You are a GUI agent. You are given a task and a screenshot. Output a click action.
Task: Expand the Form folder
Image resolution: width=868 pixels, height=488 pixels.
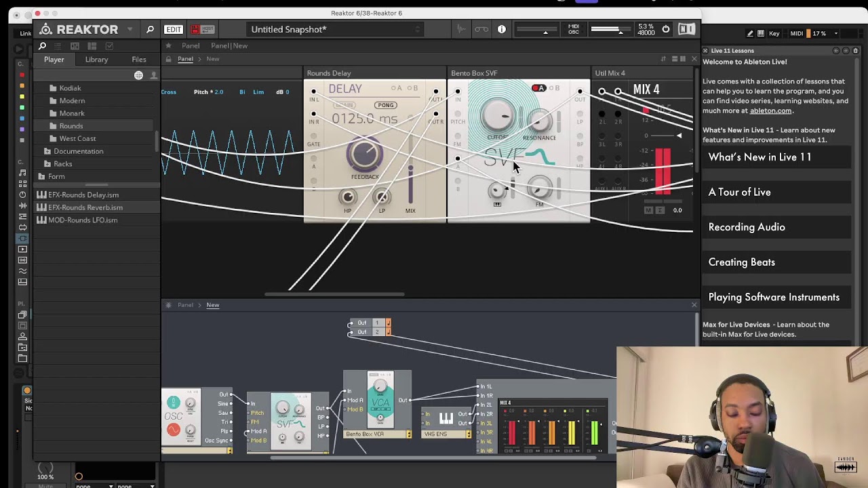click(41, 176)
